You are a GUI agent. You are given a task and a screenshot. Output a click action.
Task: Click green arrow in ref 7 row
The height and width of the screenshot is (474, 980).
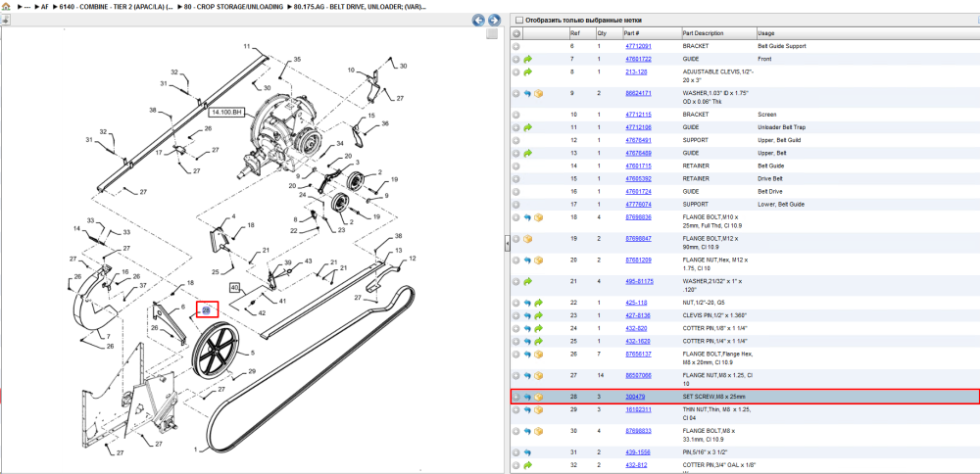(527, 60)
